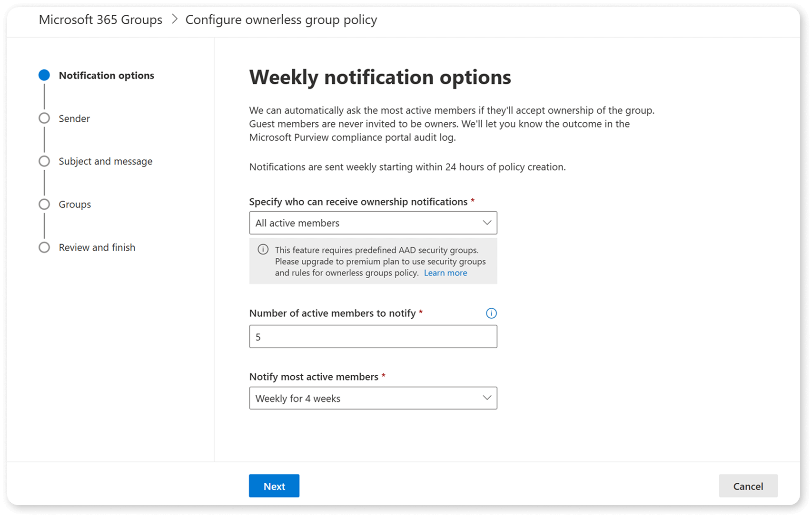Click the info icon in the AAD security groups notice
Viewport: 812px width, 517px height.
pyautogui.click(x=263, y=250)
